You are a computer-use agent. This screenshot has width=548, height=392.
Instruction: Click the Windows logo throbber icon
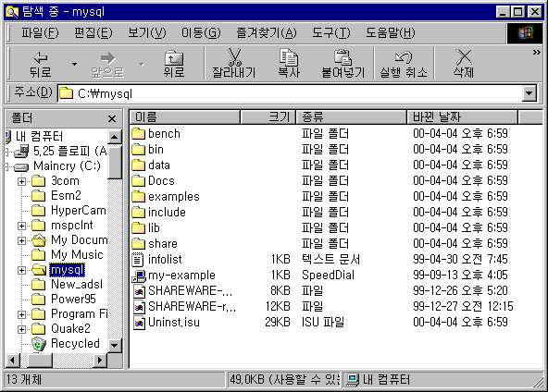[525, 33]
